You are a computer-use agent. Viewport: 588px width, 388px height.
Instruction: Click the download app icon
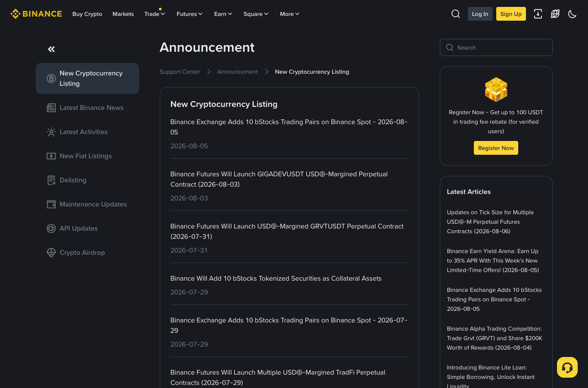(x=538, y=14)
